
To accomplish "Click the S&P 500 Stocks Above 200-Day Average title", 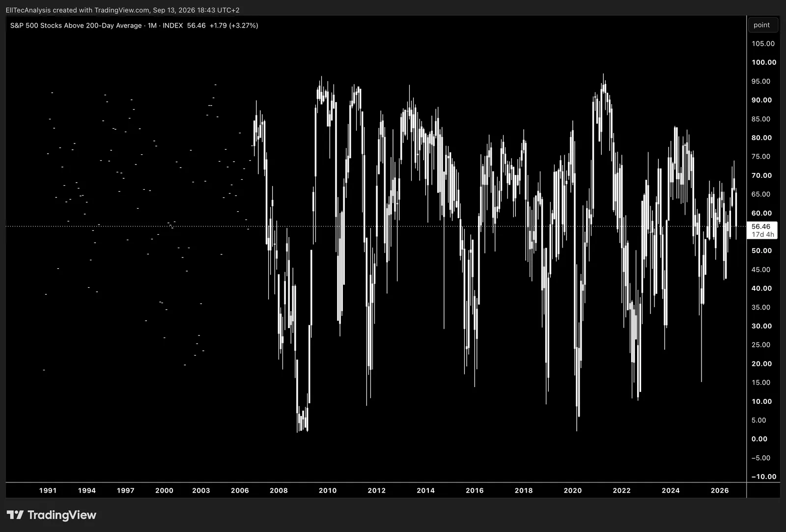I will coord(76,26).
